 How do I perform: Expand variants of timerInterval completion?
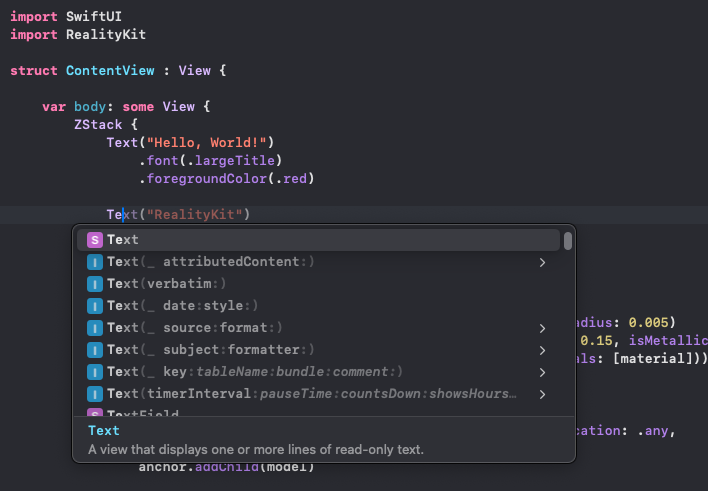[542, 394]
